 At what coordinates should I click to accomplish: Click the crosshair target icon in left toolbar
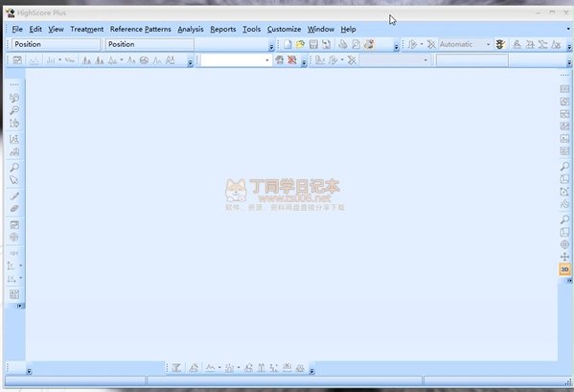pyautogui.click(x=14, y=237)
